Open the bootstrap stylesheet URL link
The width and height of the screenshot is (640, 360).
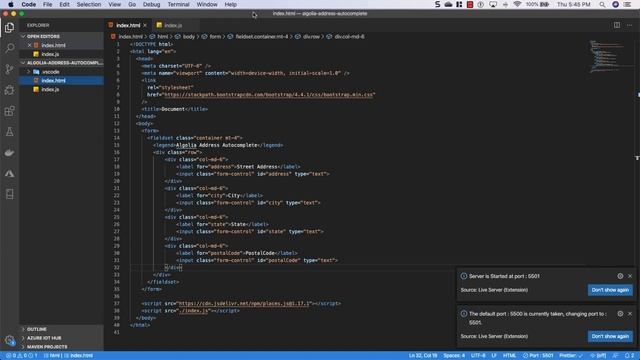click(269, 95)
